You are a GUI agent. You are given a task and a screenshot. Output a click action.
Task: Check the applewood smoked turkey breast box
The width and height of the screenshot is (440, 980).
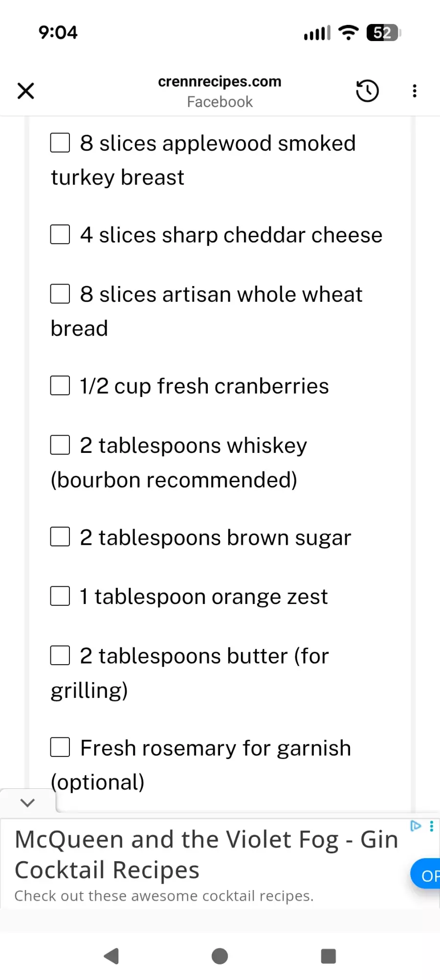click(60, 143)
